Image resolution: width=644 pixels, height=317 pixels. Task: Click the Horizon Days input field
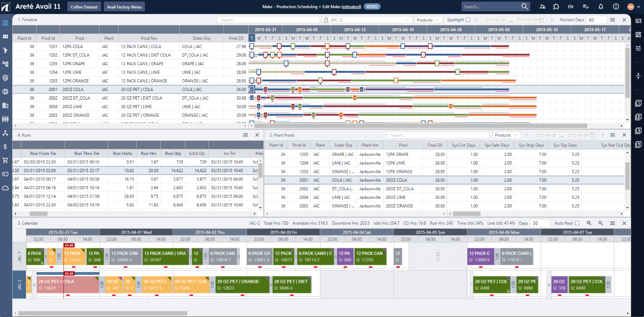click(x=597, y=20)
